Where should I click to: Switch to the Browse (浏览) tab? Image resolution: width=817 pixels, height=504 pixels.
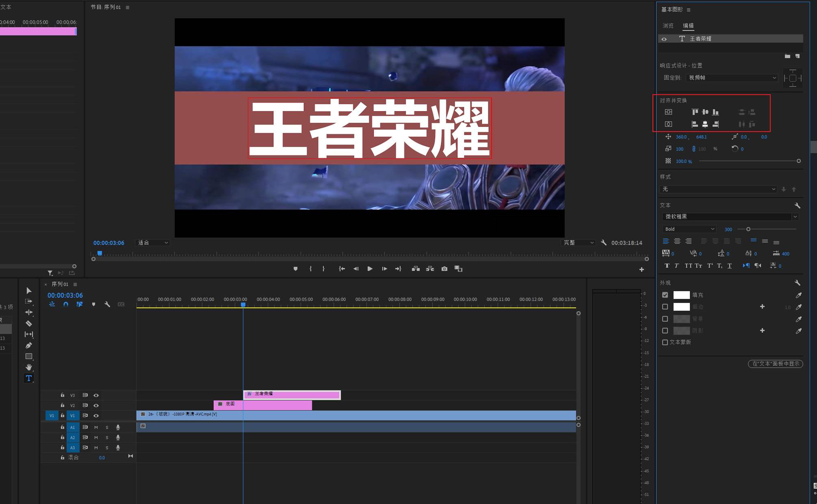(668, 26)
